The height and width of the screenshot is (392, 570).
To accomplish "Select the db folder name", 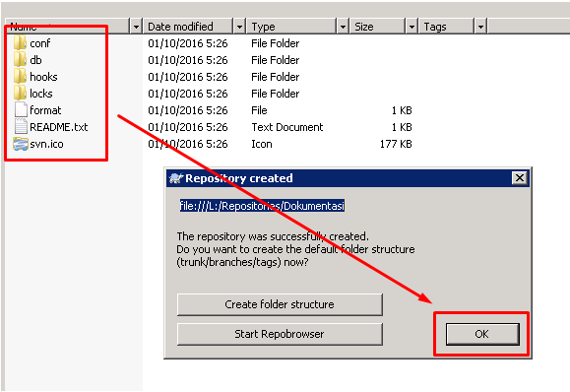I will click(35, 60).
